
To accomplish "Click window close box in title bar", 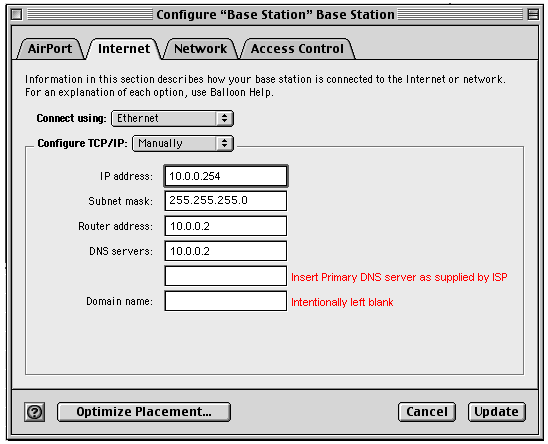I will point(16,15).
